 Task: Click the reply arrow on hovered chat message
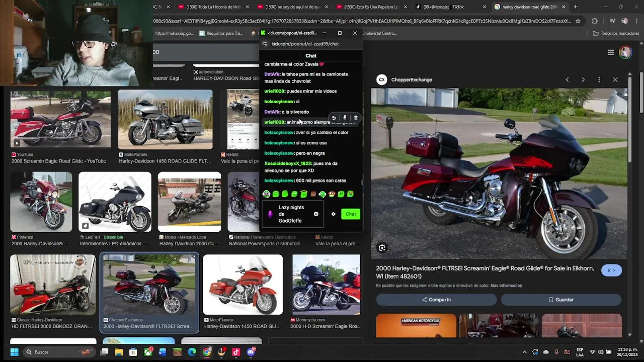click(x=334, y=118)
